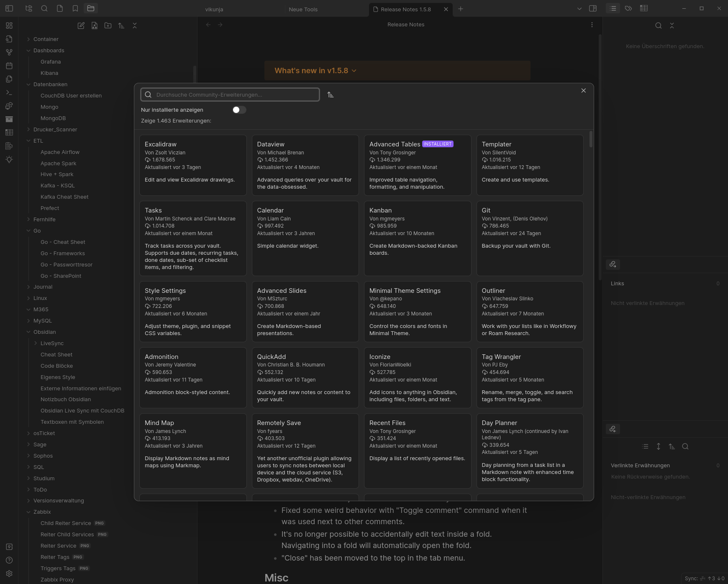The height and width of the screenshot is (584, 728).
Task: Select the Release Notes 1.5.8 tab
Action: click(x=405, y=9)
